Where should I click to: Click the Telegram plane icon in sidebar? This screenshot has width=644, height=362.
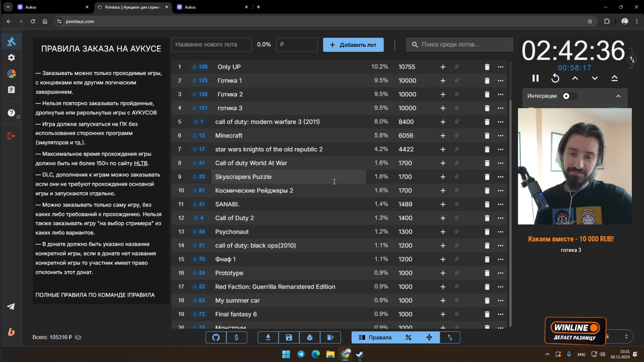[11, 306]
